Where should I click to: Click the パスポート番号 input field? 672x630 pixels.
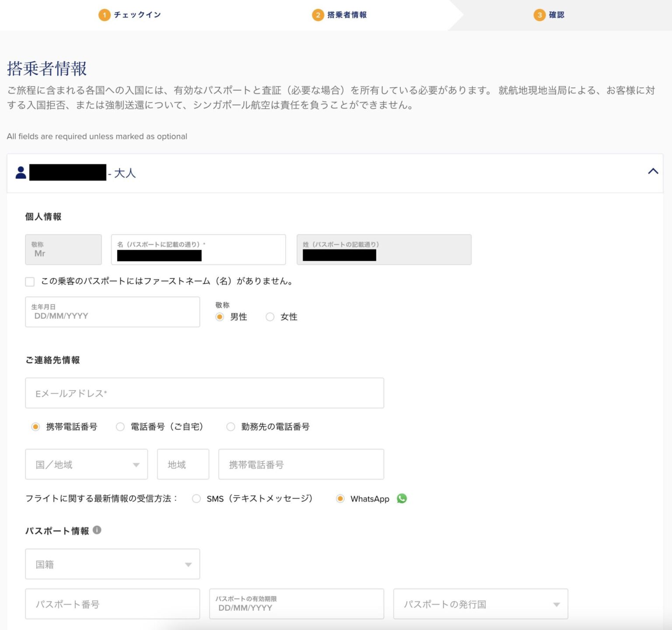click(112, 604)
